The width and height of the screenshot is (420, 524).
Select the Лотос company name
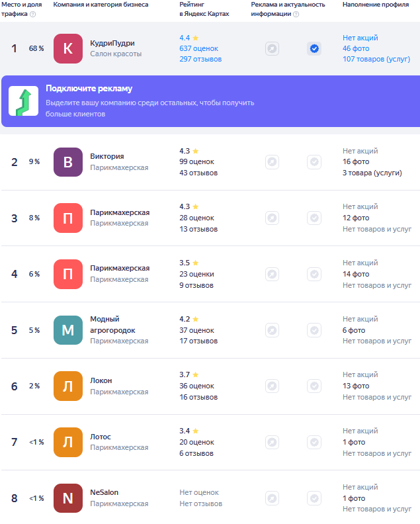click(x=101, y=437)
